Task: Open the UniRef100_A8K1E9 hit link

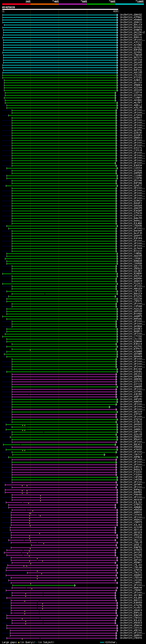Action: [x=131, y=289]
